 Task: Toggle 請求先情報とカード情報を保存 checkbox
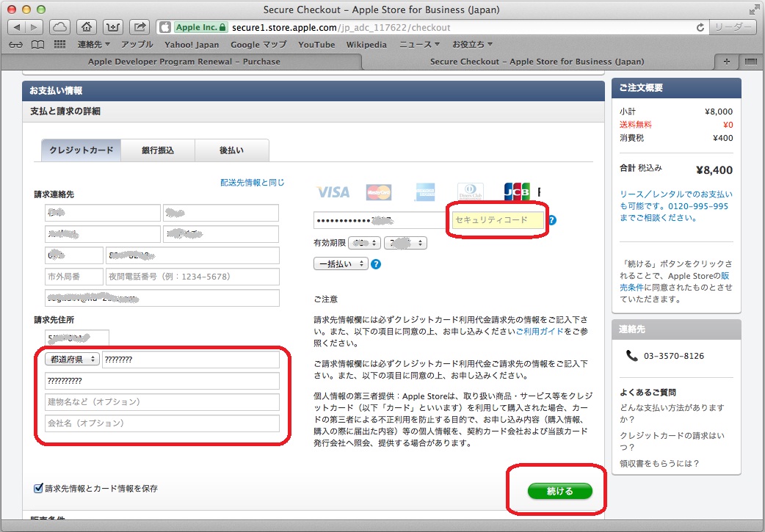point(39,489)
